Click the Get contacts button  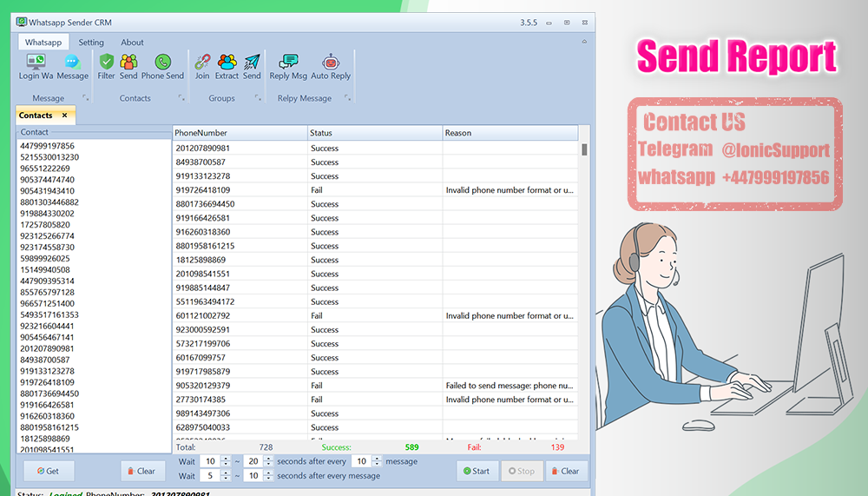tap(48, 471)
